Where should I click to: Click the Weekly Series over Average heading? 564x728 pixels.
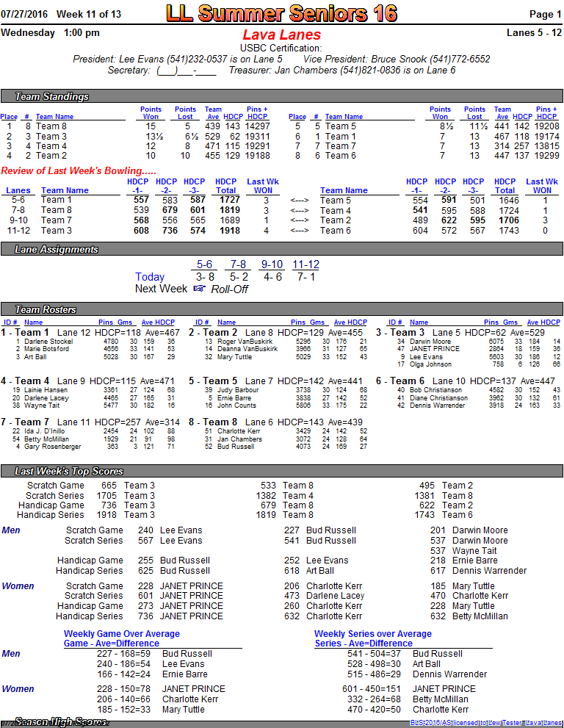tap(373, 634)
